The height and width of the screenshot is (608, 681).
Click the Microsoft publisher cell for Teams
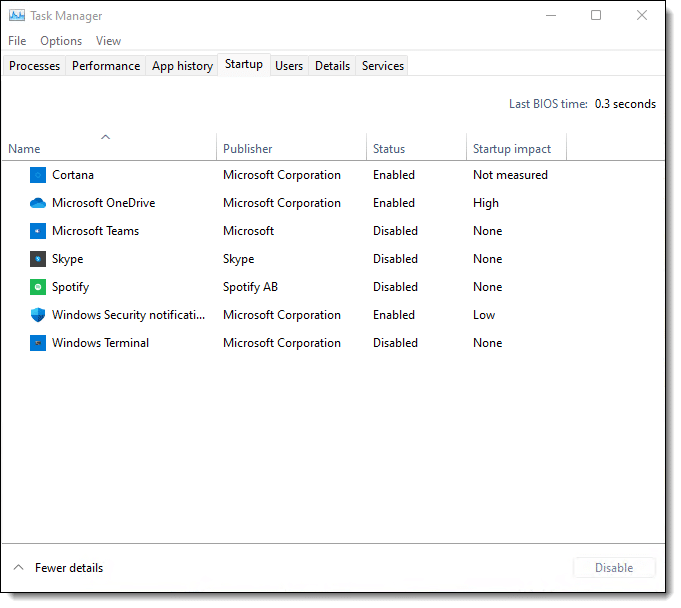click(248, 231)
